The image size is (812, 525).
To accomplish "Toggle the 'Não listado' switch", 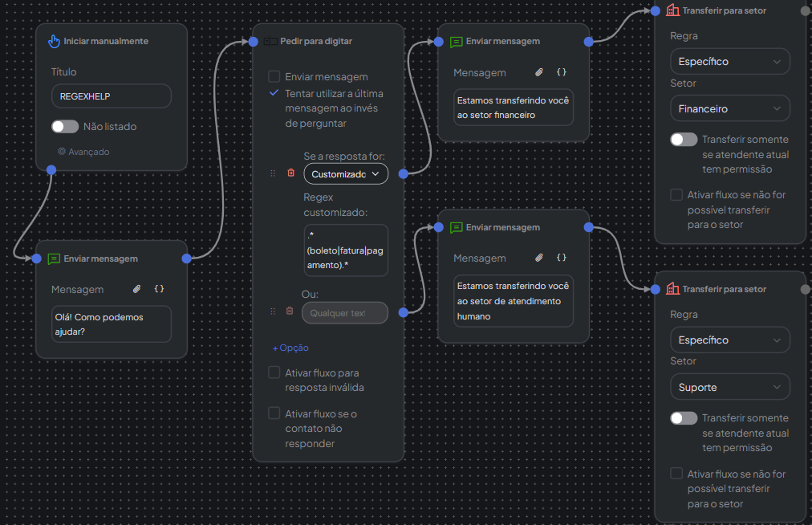I will (x=65, y=126).
